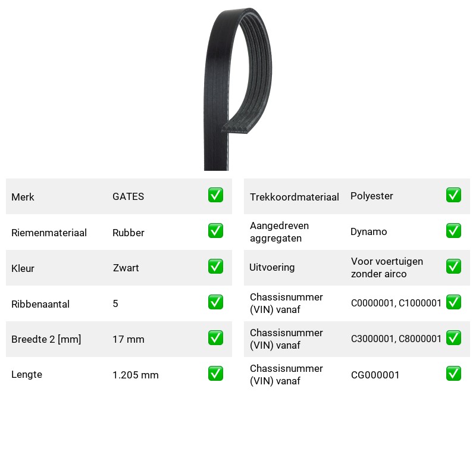The image size is (476, 476).
Task: Click the green checkmark next to Rubber
Action: pyautogui.click(x=215, y=231)
